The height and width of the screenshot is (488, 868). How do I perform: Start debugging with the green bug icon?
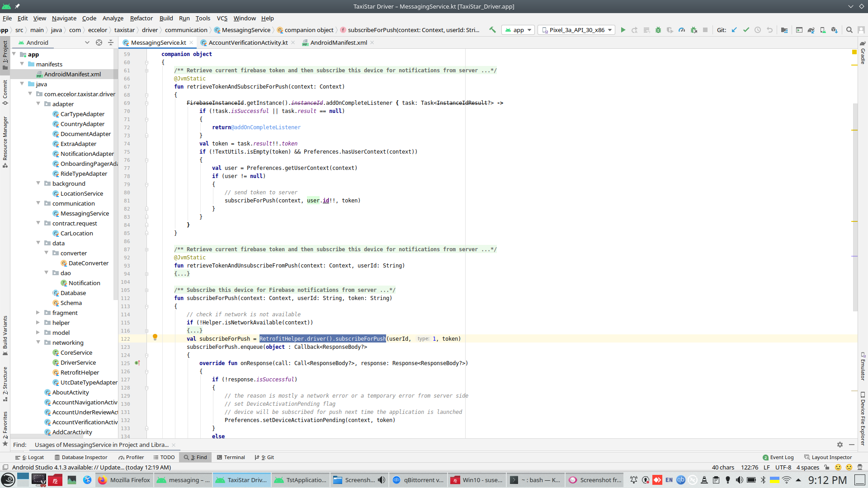[x=658, y=30]
